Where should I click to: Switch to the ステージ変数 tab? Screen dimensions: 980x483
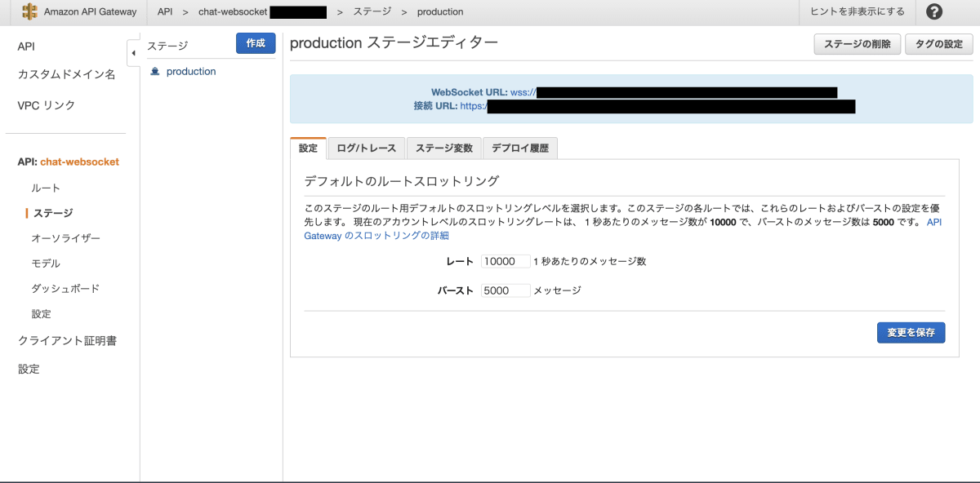444,148
